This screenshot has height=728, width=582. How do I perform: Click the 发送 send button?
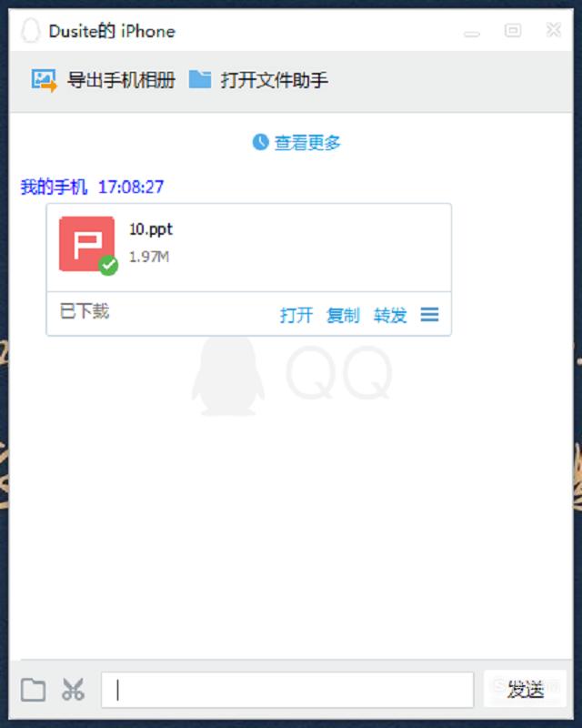[525, 689]
